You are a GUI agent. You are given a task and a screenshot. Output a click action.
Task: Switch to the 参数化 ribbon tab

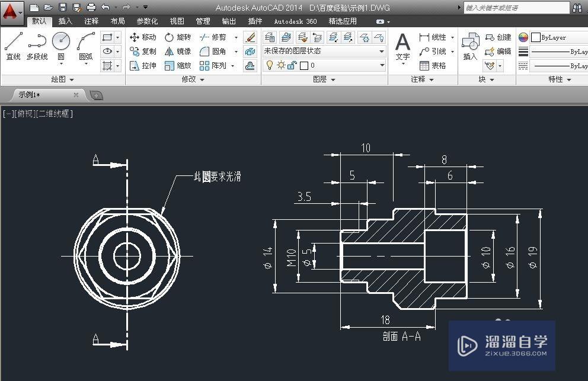[x=147, y=21]
